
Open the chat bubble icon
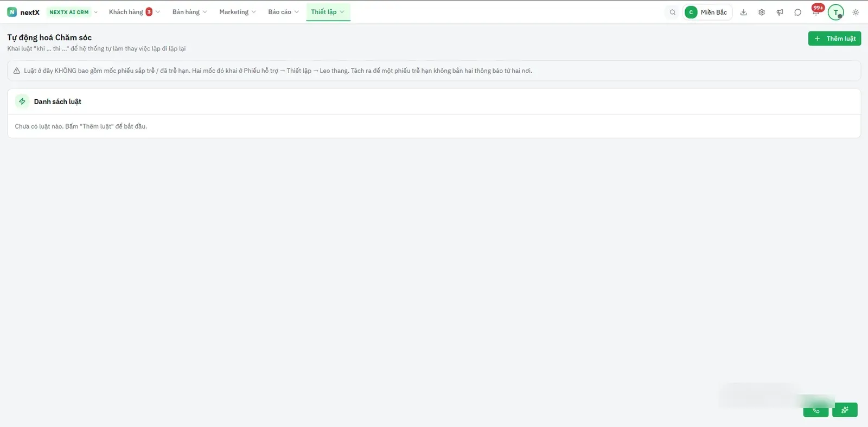[797, 12]
